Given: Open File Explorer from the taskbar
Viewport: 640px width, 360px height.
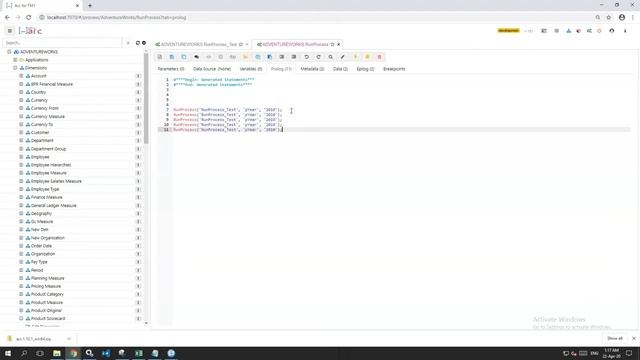Looking at the screenshot, I should pyautogui.click(x=57, y=353).
